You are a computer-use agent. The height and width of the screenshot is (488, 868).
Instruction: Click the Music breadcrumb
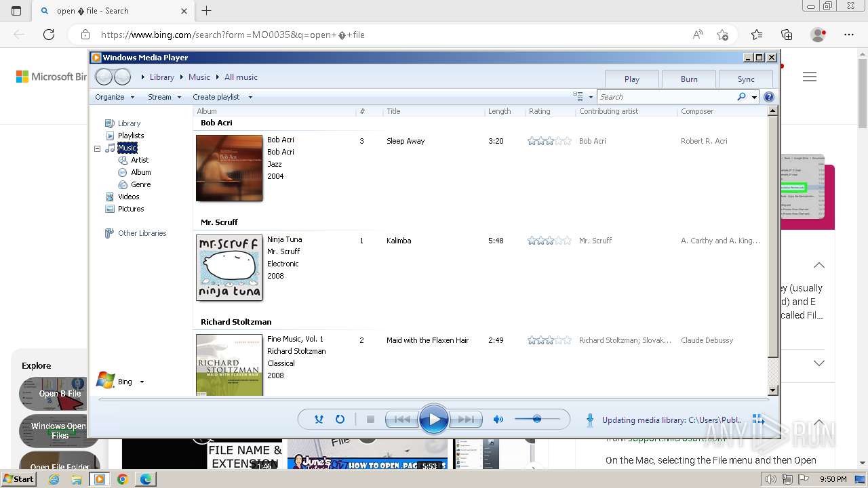point(199,77)
